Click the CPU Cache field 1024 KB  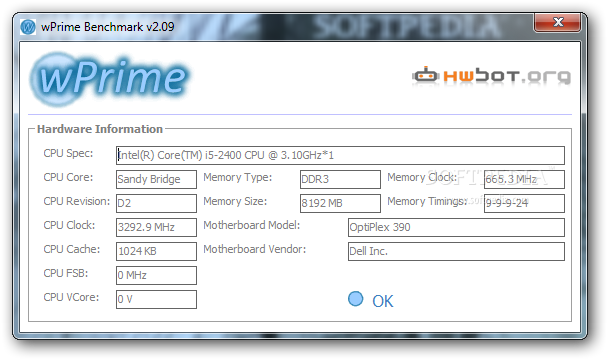coord(156,251)
